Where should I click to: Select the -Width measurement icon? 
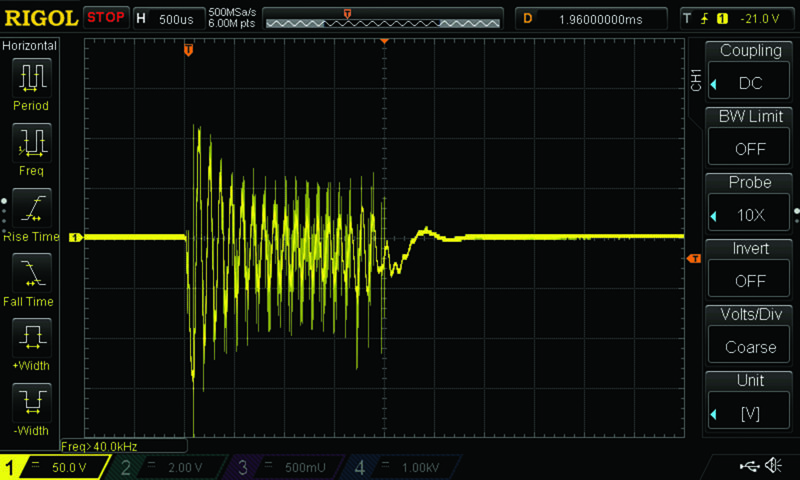pyautogui.click(x=30, y=403)
